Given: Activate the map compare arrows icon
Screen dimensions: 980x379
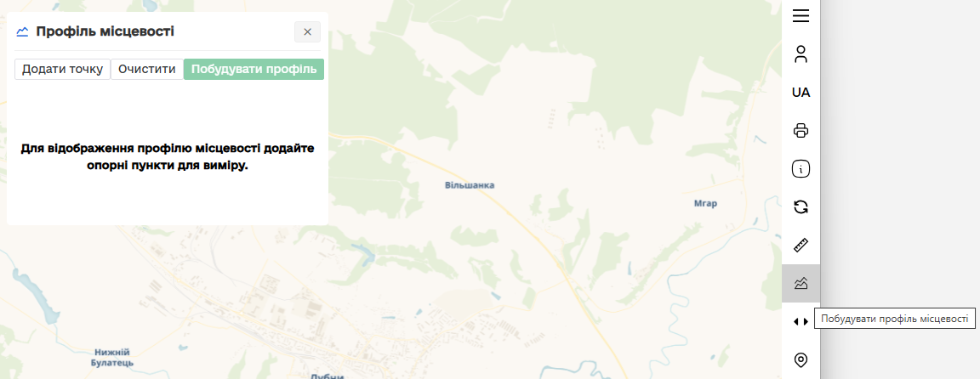Looking at the screenshot, I should tap(801, 321).
